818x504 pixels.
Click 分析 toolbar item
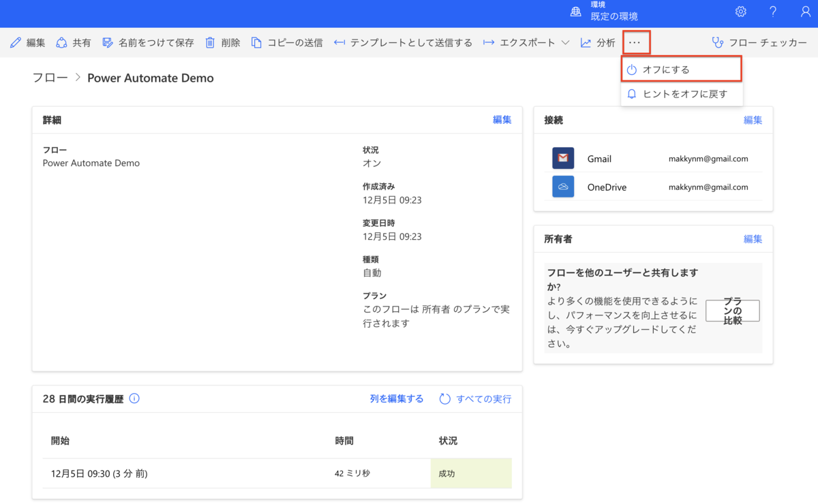coord(606,43)
